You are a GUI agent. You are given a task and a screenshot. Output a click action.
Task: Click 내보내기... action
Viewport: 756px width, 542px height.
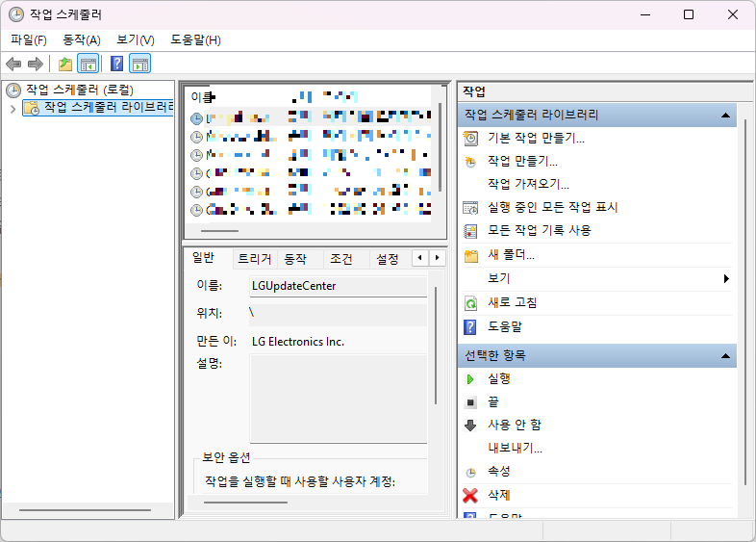[x=515, y=448]
